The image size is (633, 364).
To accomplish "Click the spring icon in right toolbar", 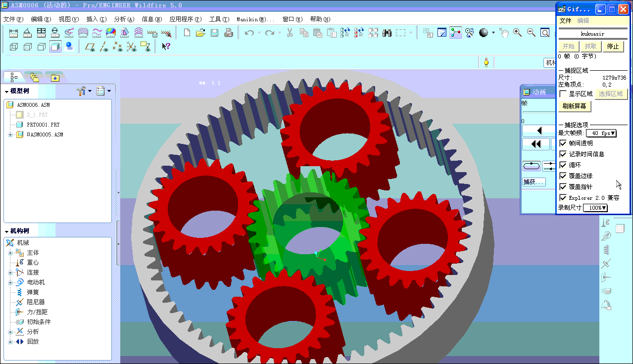I will (606, 250).
